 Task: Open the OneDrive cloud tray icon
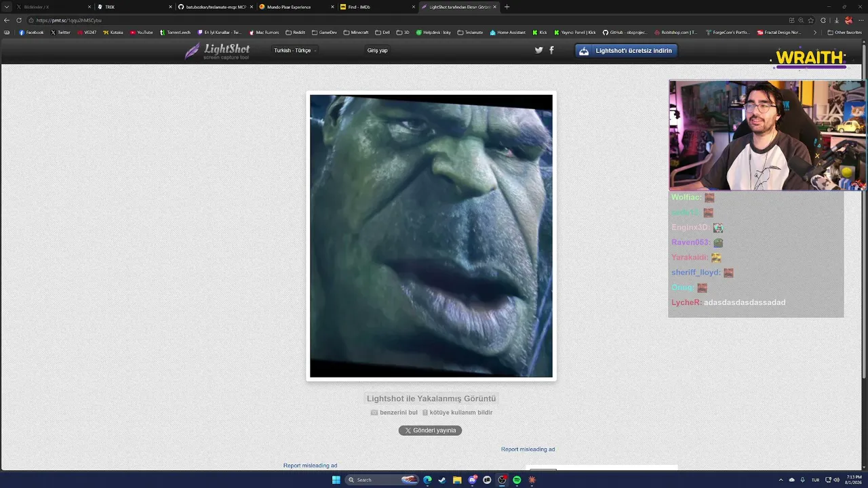click(x=791, y=480)
